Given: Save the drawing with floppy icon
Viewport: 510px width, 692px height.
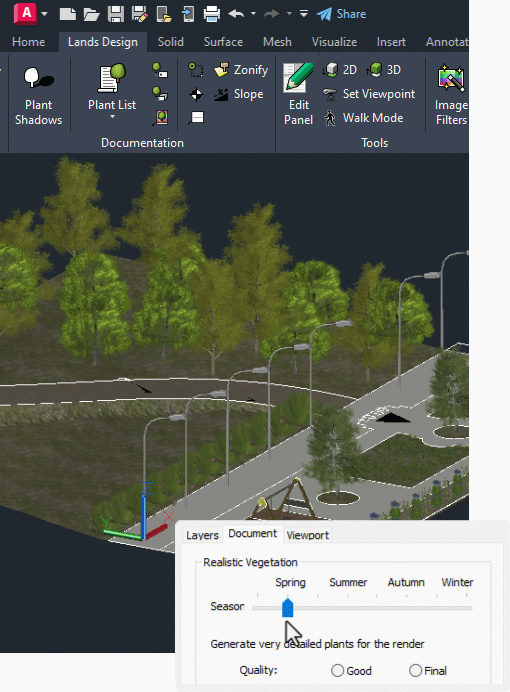Looking at the screenshot, I should [x=116, y=14].
